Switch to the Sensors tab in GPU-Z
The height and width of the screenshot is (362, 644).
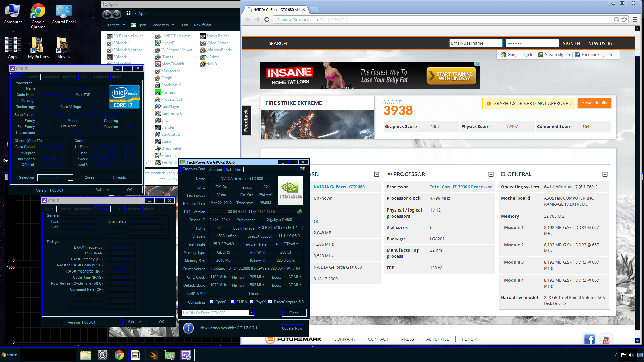point(215,170)
